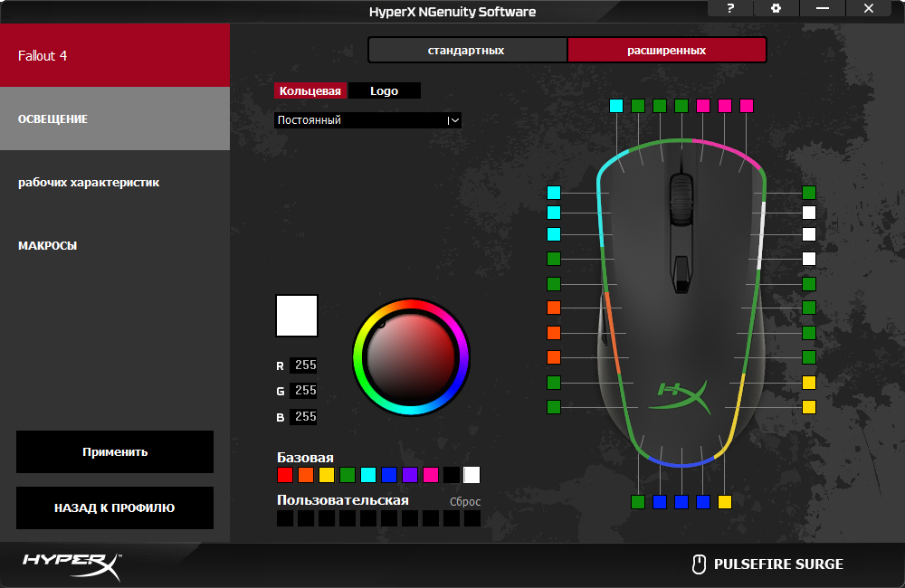Open the ОСВЕЩЕНИЕ section
Screen dimensions: 905x588
tap(115, 119)
